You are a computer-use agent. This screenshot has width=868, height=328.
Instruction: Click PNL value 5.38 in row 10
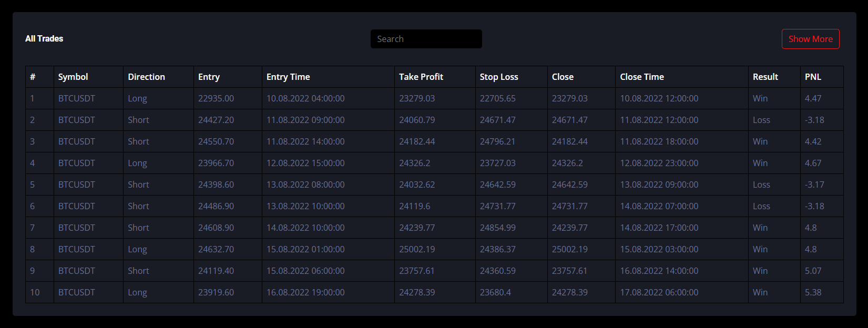point(813,292)
